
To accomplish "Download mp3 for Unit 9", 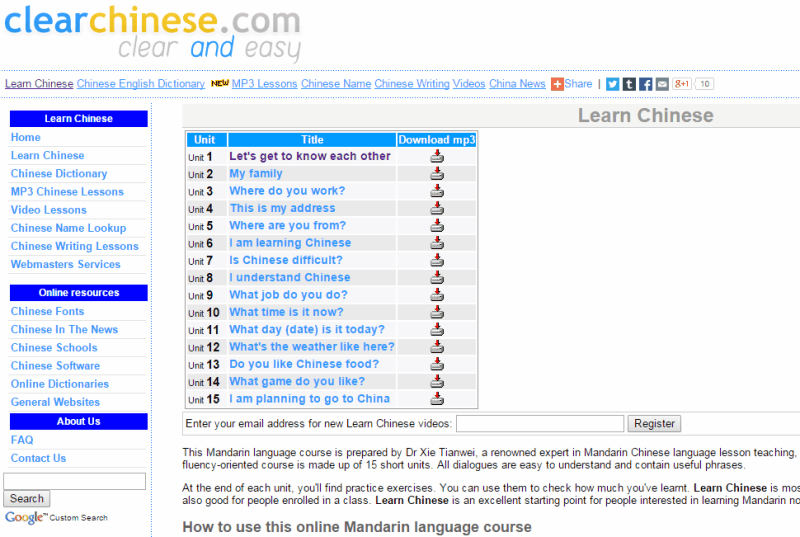I will (437, 295).
